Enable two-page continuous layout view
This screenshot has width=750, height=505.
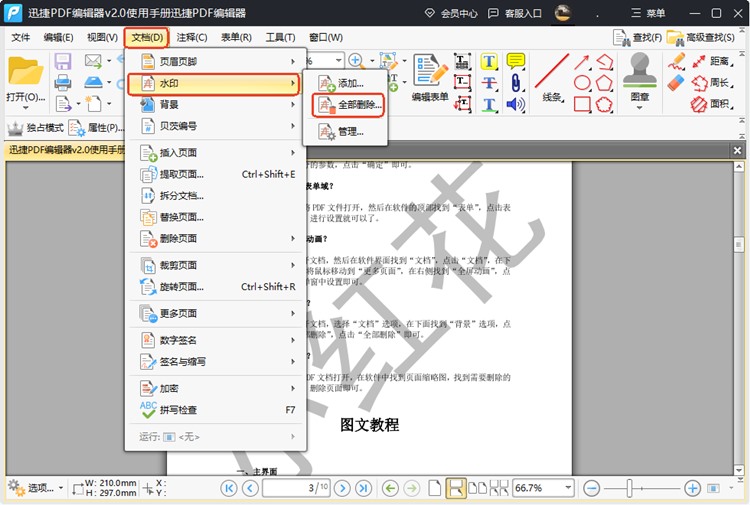pyautogui.click(x=498, y=488)
